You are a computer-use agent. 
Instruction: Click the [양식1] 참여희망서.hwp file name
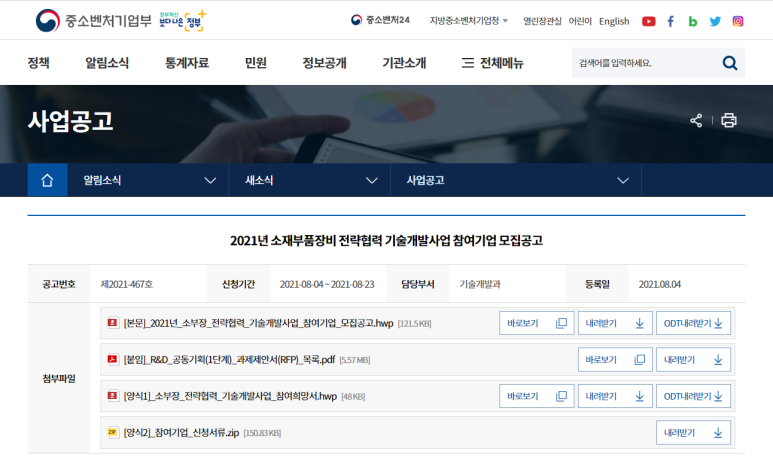click(230, 396)
